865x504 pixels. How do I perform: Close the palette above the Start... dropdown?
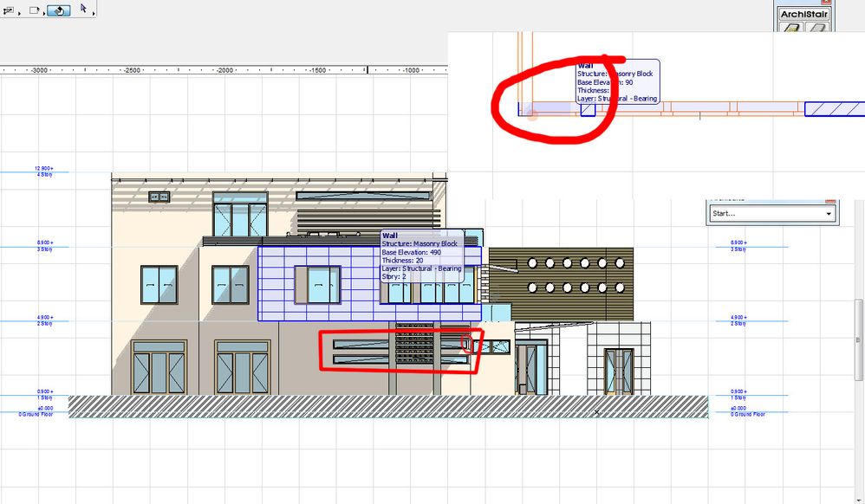click(x=830, y=201)
